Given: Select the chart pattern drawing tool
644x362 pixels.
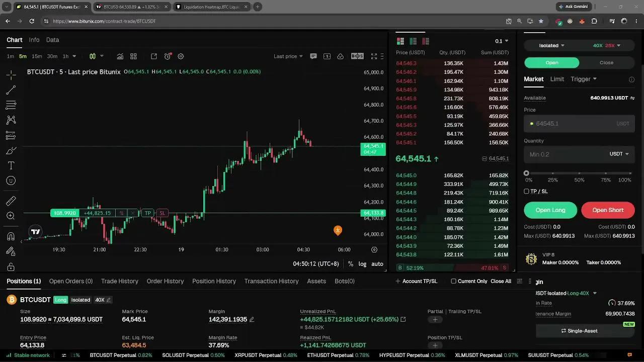Looking at the screenshot, I should [11, 120].
